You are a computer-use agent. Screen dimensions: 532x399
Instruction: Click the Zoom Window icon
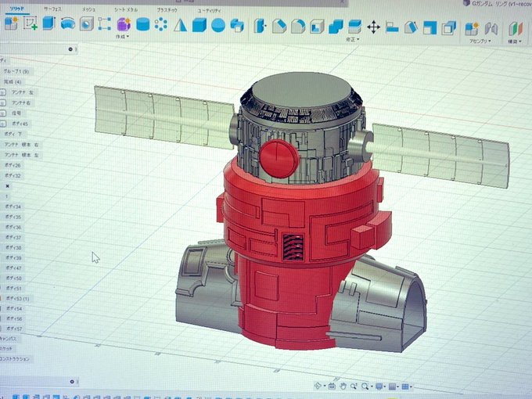(354, 386)
